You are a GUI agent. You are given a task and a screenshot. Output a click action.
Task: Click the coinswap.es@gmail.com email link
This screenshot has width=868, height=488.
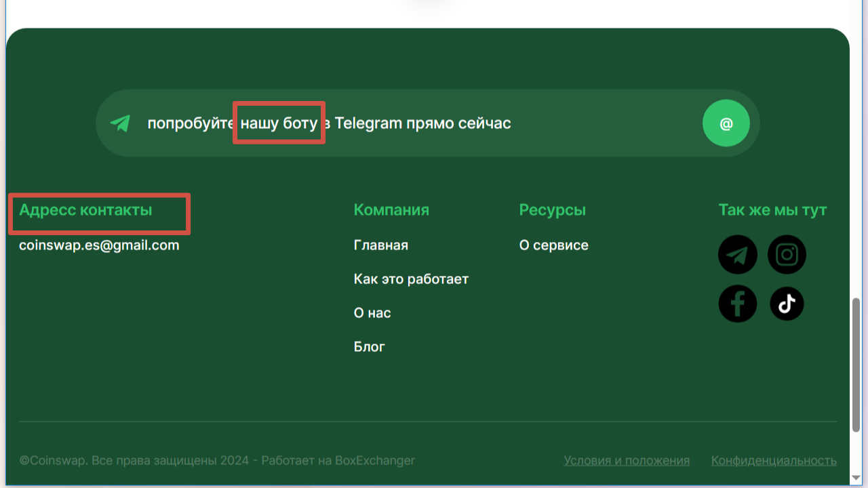(x=99, y=245)
